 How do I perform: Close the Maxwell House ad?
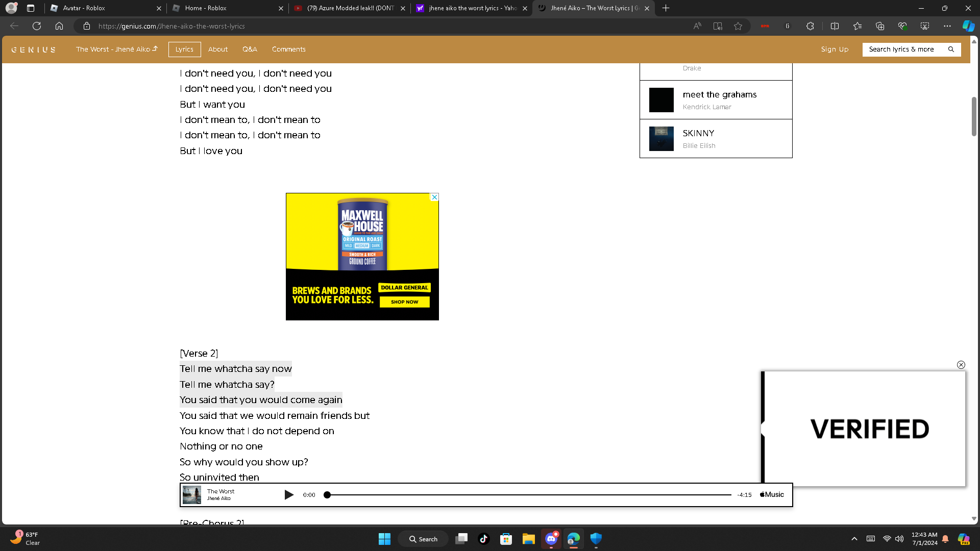point(434,197)
